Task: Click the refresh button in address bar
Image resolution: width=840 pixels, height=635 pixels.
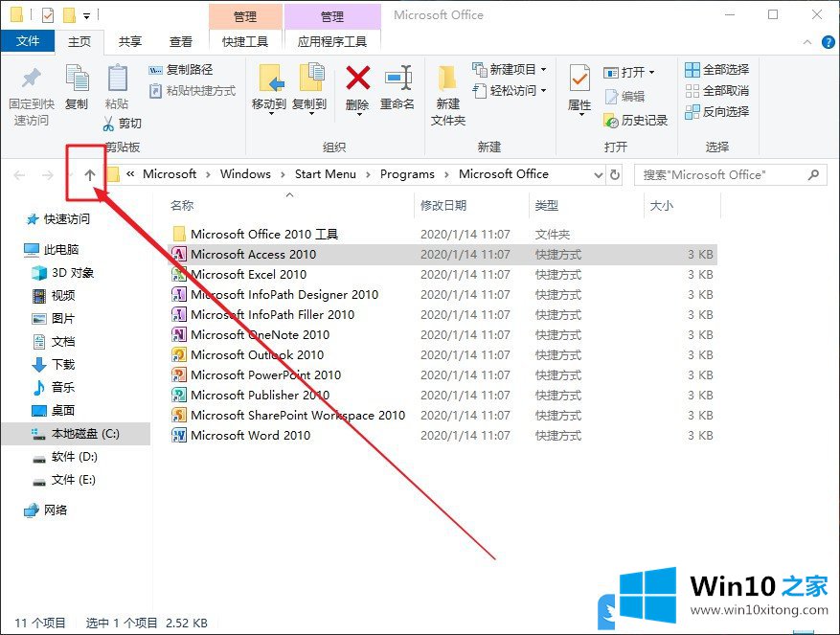Action: point(615,174)
